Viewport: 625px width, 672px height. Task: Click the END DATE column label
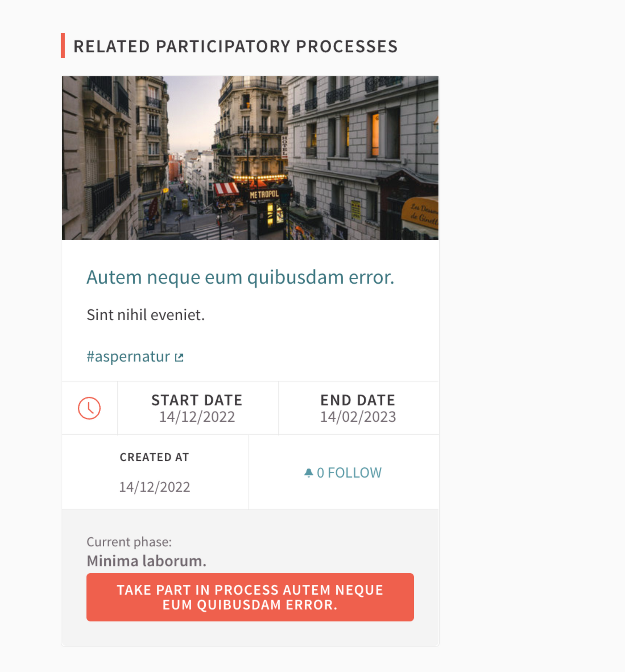pos(358,400)
